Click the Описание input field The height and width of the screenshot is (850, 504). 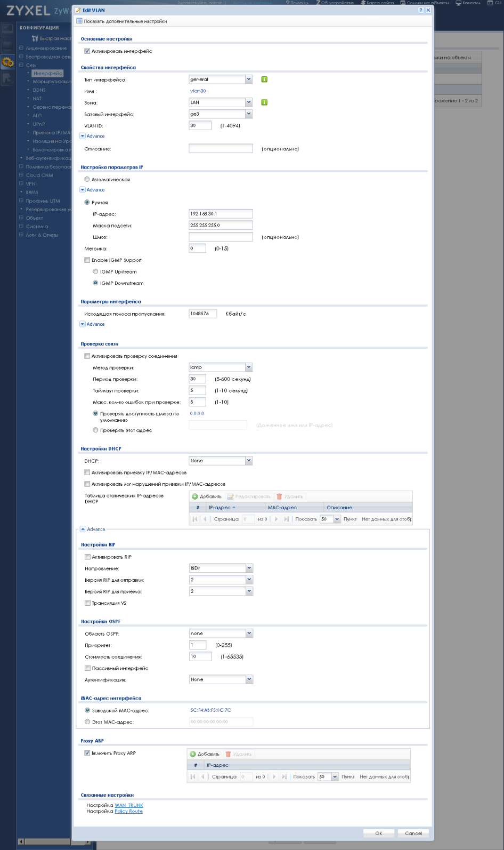[221, 149]
